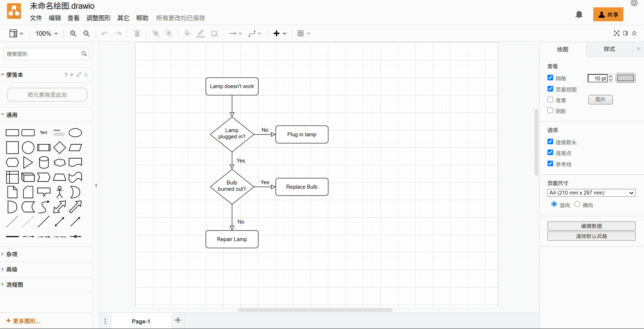This screenshot has height=329, width=644.
Task: Open the 调整图形 menu
Action: pos(99,18)
